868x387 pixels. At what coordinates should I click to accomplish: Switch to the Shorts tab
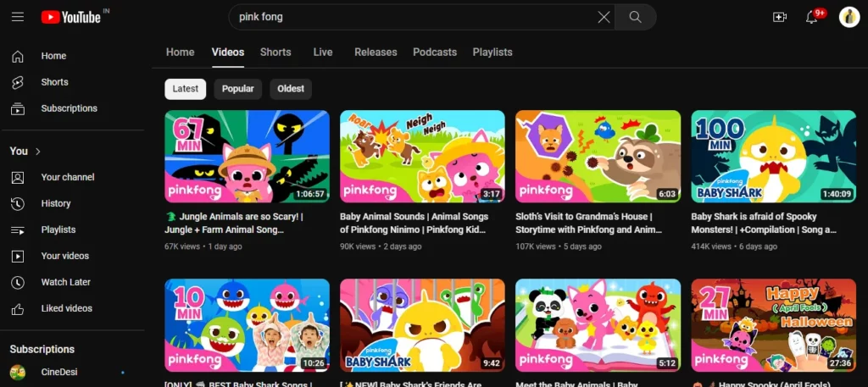pos(275,53)
